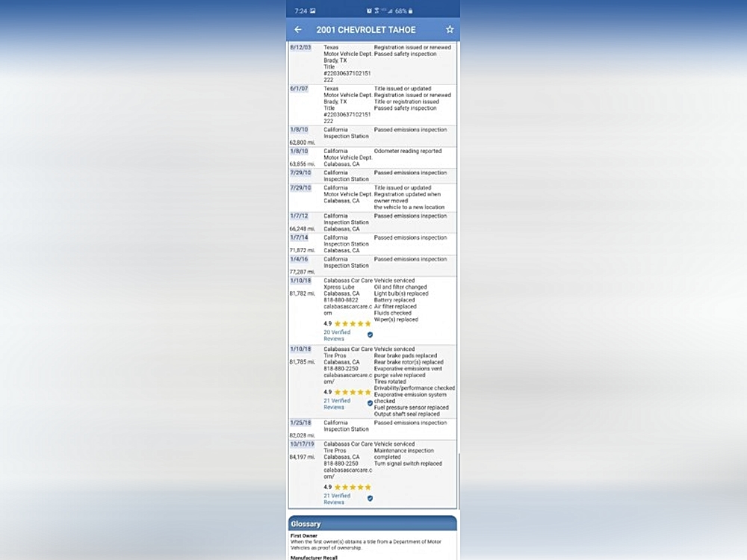Click the 6/1/07 date entry
The image size is (747, 560).
(298, 89)
